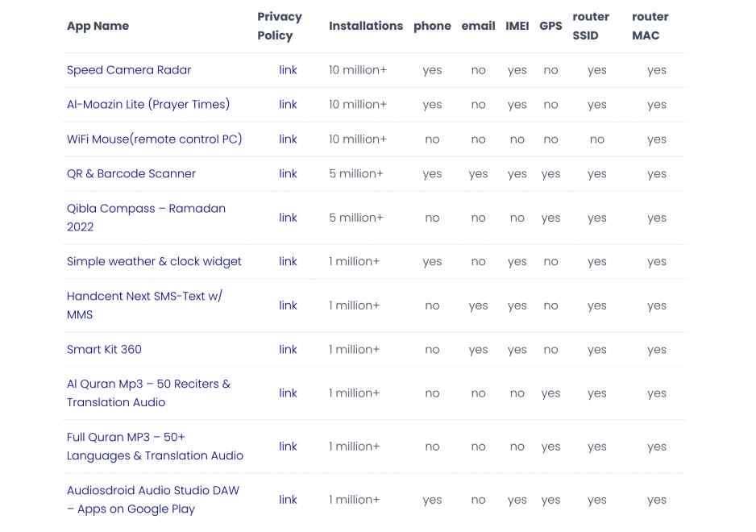
Task: Click Audiosdroid's router MAC 'yes' value
Action: (657, 501)
